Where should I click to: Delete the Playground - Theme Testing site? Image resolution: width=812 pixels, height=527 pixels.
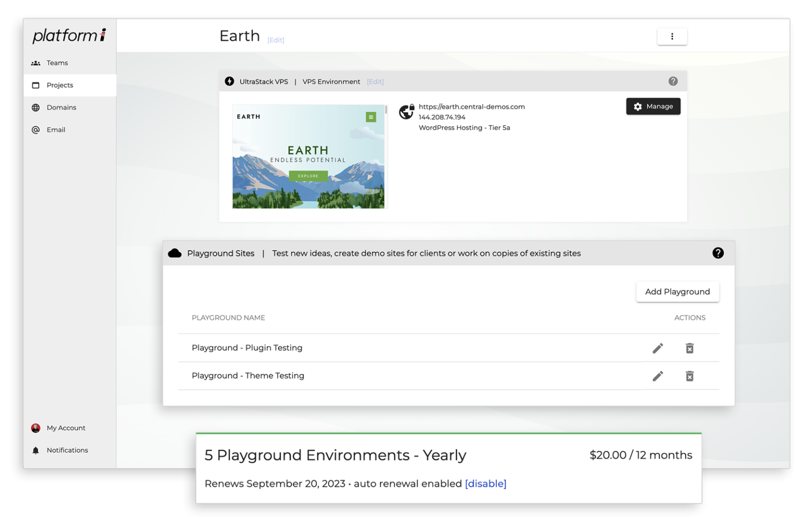point(689,376)
